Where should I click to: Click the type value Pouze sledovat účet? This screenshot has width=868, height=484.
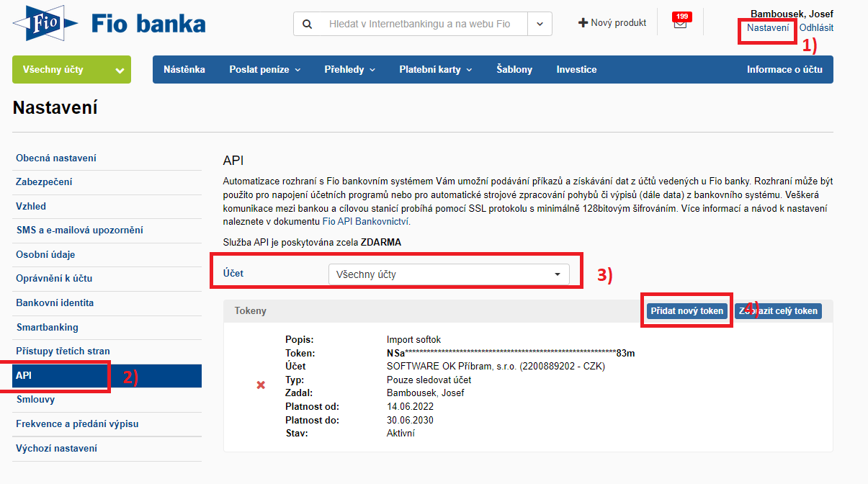click(429, 380)
